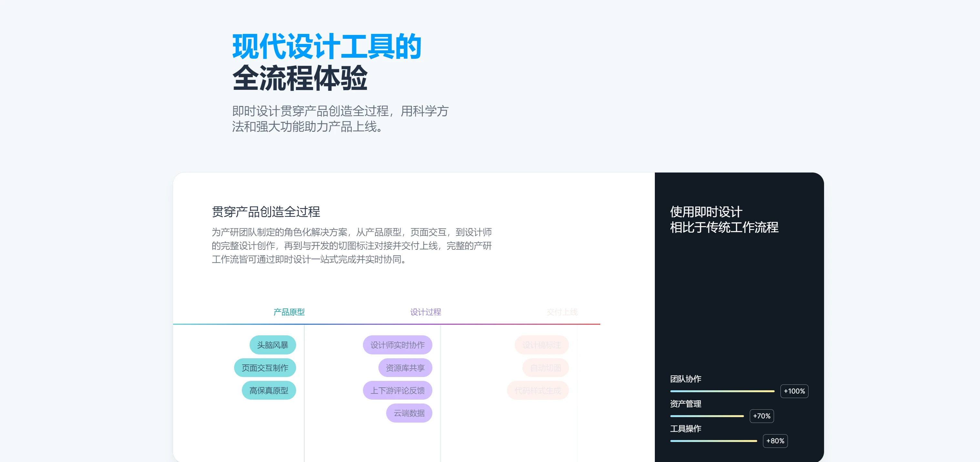Click the faded 自动切图 tag
Screen dimensions: 980x462
coord(546,368)
